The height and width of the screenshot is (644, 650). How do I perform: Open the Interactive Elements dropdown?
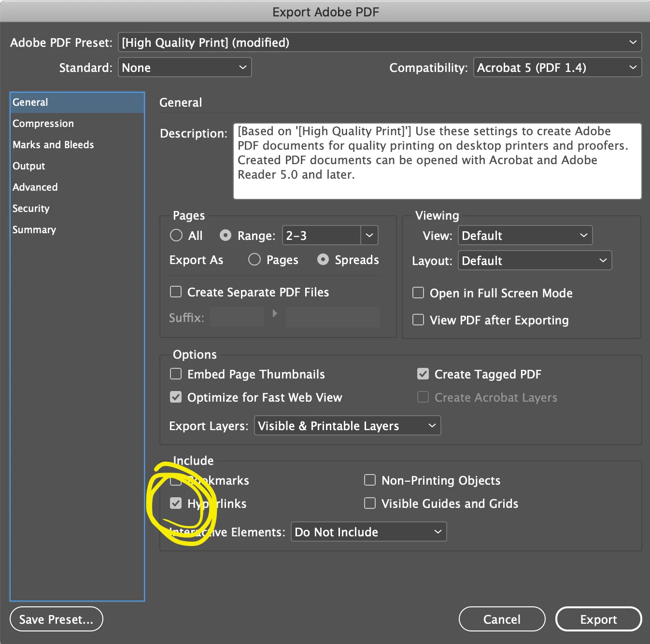point(369,532)
